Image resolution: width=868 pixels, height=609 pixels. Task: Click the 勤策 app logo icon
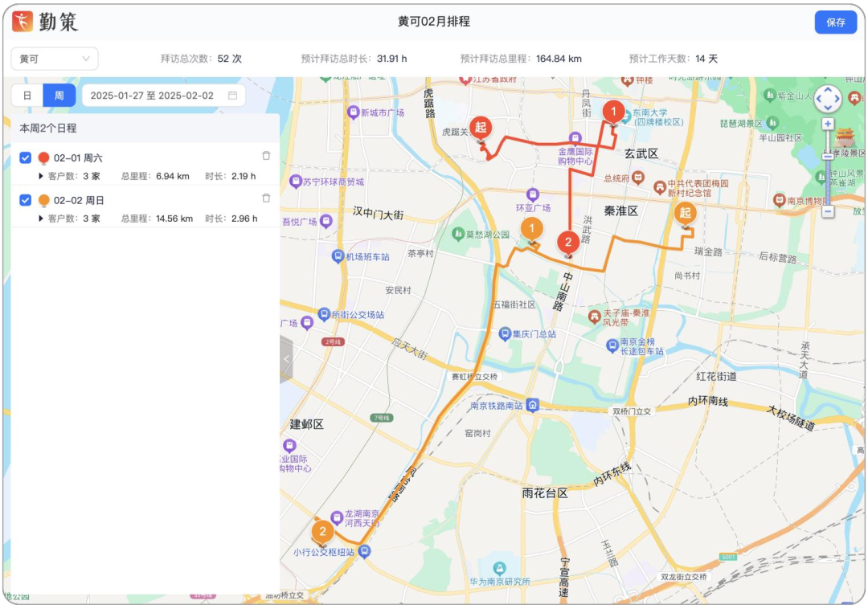tap(23, 22)
